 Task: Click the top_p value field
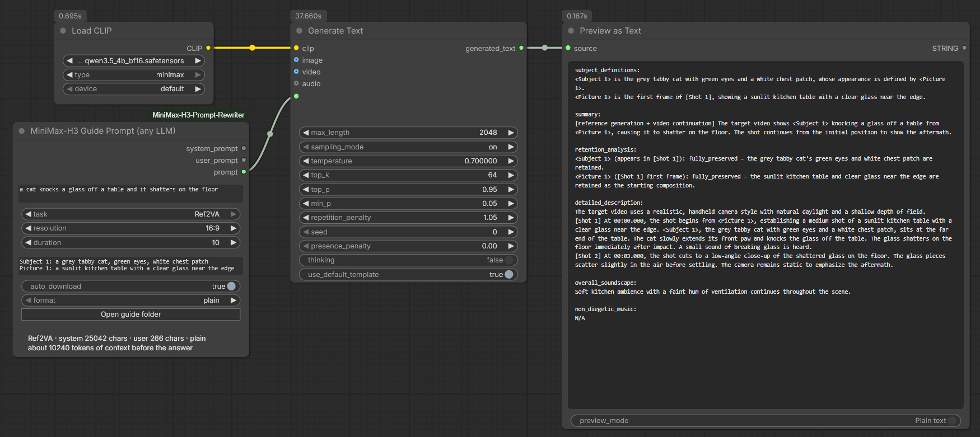[x=408, y=189]
